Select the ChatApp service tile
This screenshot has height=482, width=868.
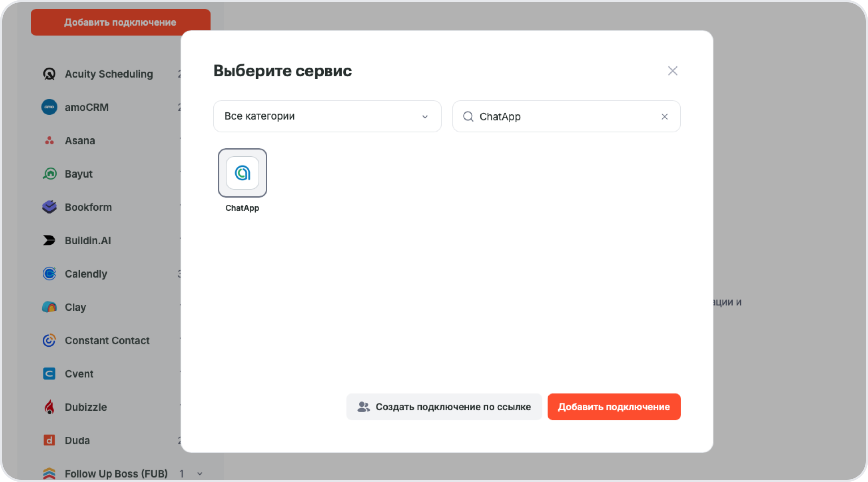pos(242,173)
